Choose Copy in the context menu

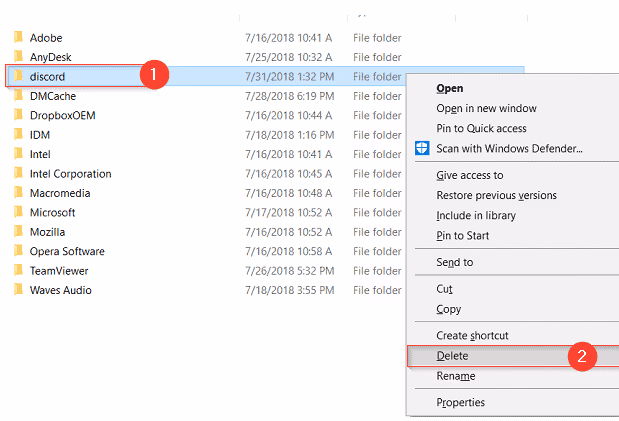click(448, 309)
